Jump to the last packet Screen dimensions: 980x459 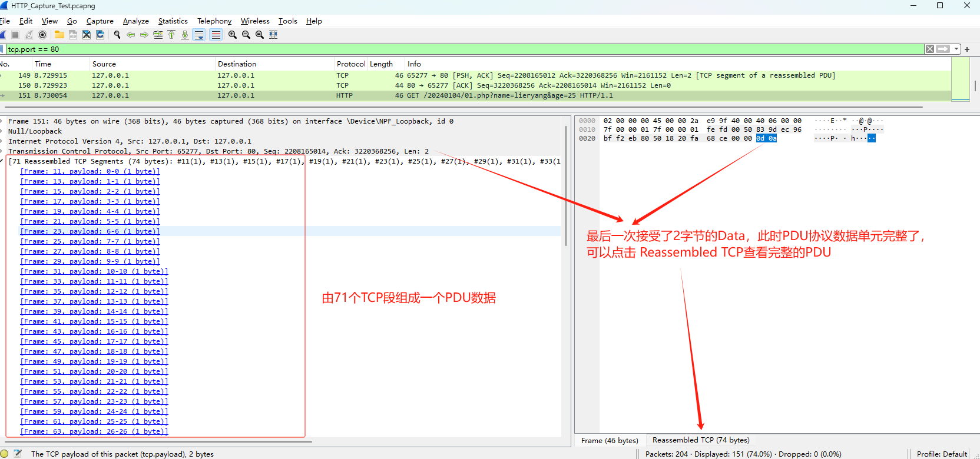click(x=185, y=35)
